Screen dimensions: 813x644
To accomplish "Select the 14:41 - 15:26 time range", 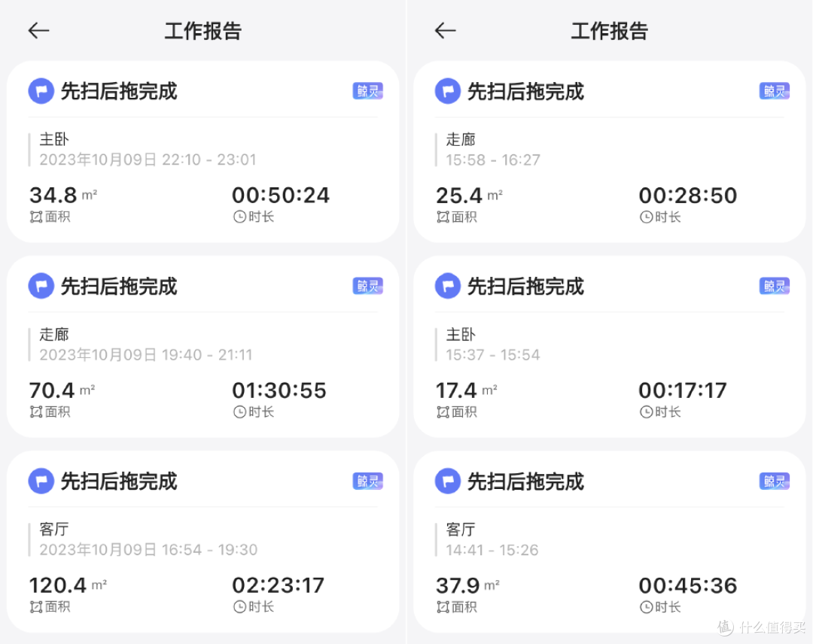I will (x=492, y=550).
